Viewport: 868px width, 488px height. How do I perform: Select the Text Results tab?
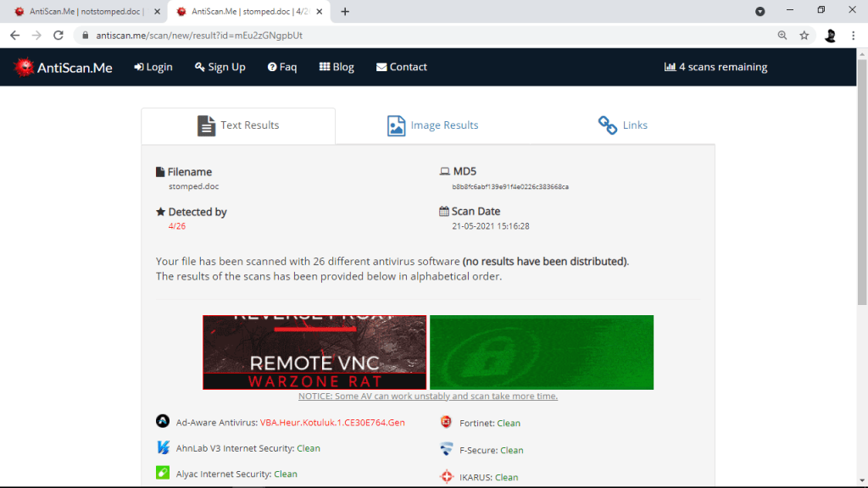click(238, 125)
